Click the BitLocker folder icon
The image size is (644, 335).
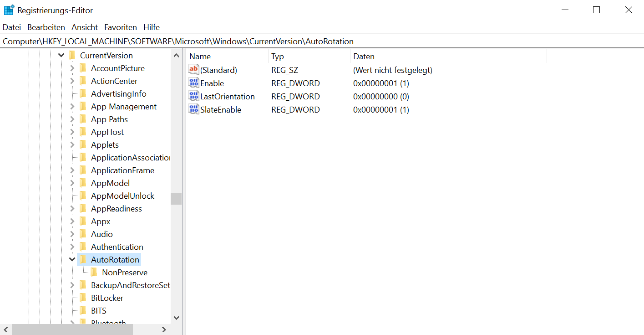pos(83,298)
